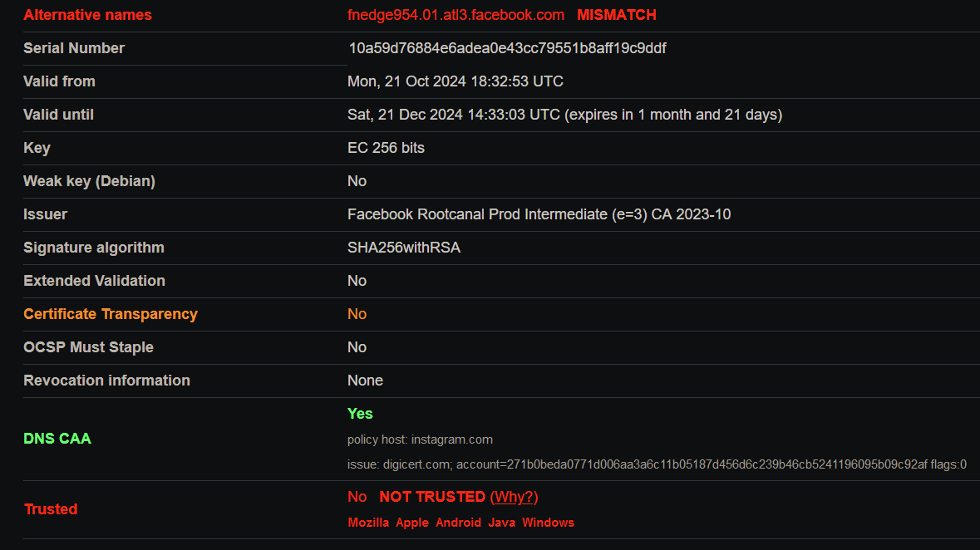Image resolution: width=980 pixels, height=550 pixels.
Task: Click the Windows trust store label
Action: 548,523
